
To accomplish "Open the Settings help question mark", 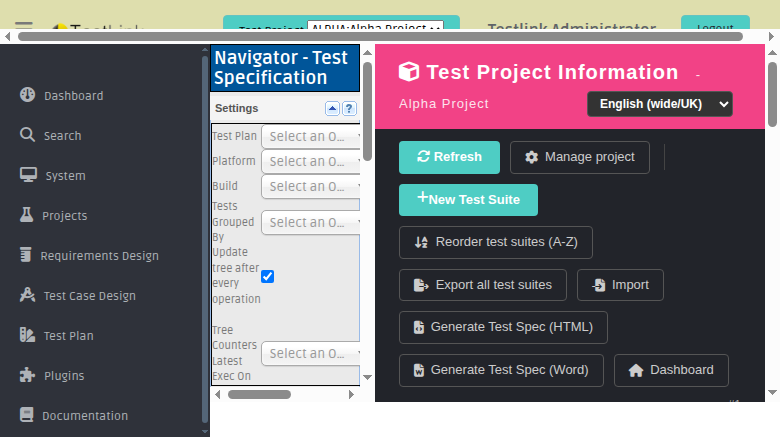I will tap(349, 109).
